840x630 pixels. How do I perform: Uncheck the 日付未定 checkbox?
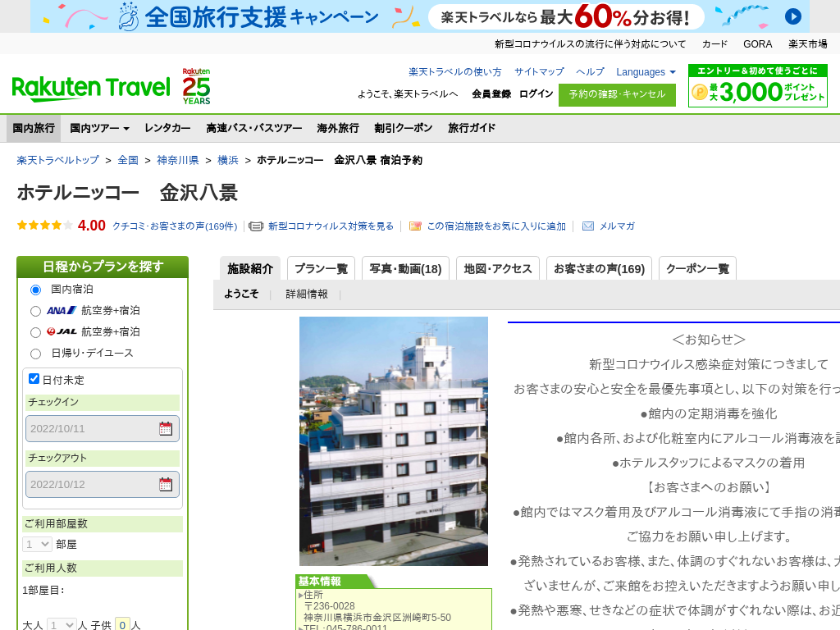tap(34, 379)
